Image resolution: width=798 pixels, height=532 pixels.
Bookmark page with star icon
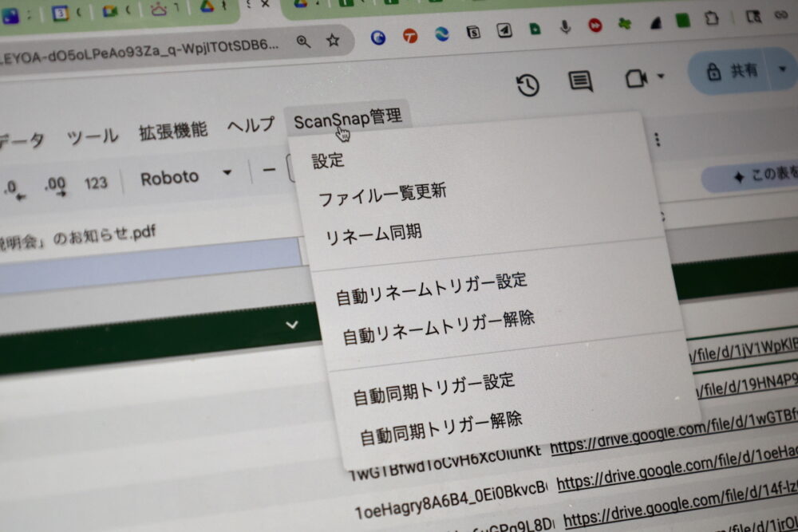pos(334,41)
